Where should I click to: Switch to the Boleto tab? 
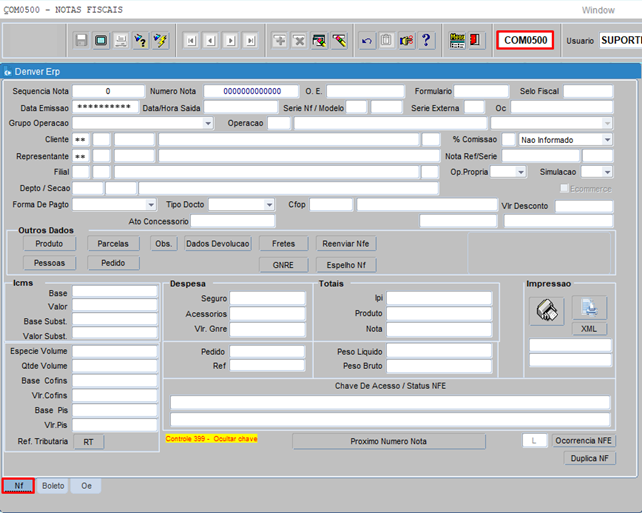pyautogui.click(x=53, y=486)
